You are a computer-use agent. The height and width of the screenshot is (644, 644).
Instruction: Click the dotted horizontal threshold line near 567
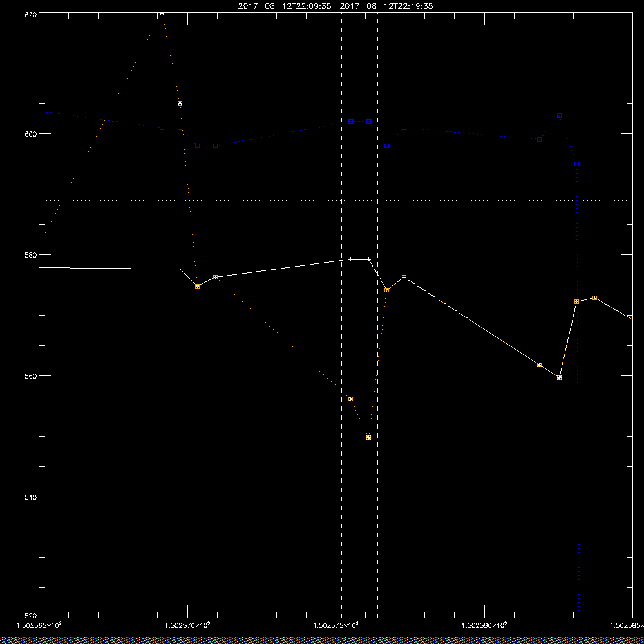click(x=336, y=334)
